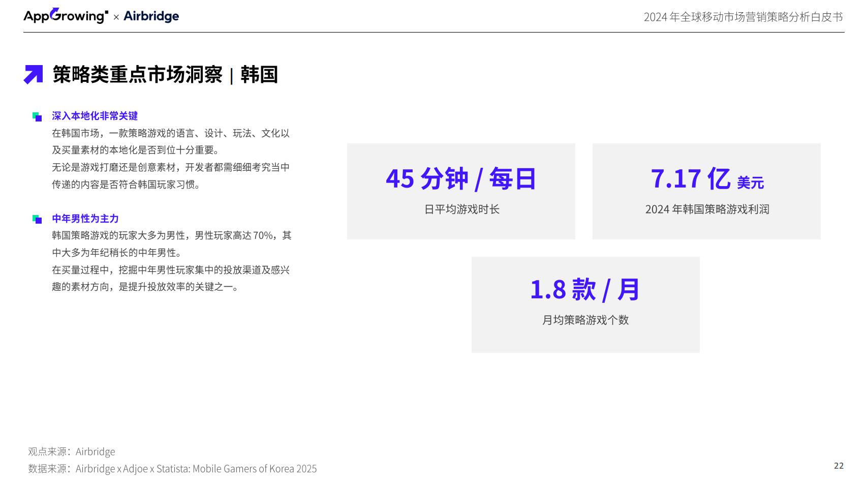Click the line starting 在买量过程中

[171, 270]
